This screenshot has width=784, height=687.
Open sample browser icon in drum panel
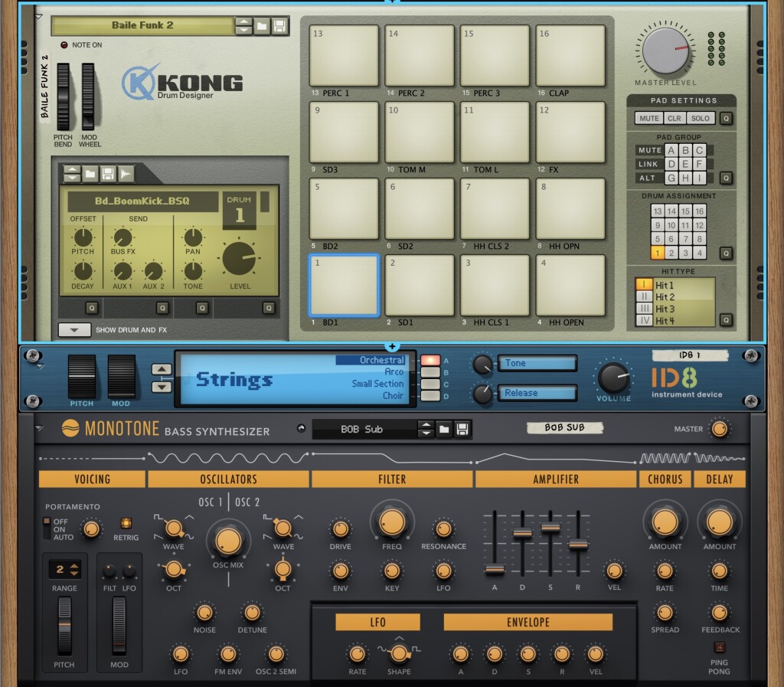(126, 174)
